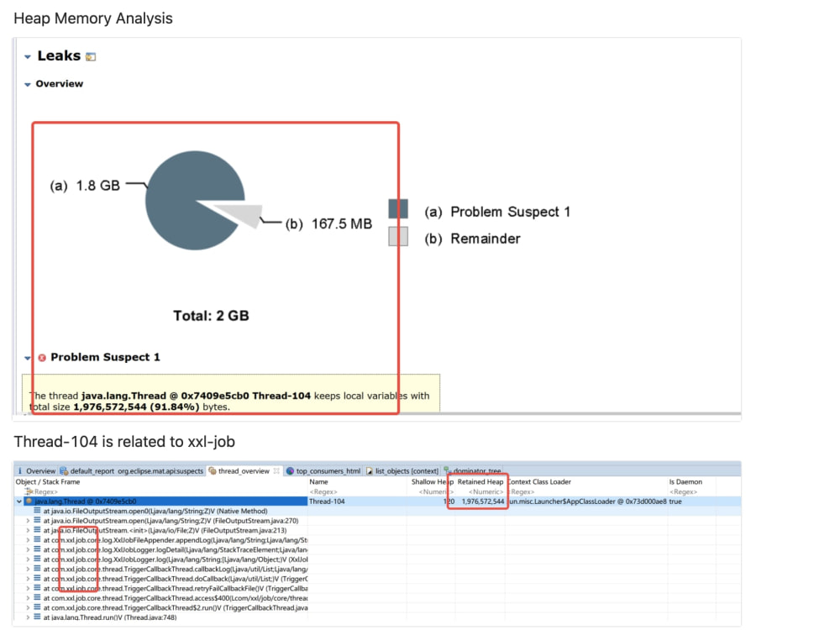Image resolution: width=840 pixels, height=630 pixels.
Task: Click the 'Total: 2 GB' label
Action: [211, 316]
